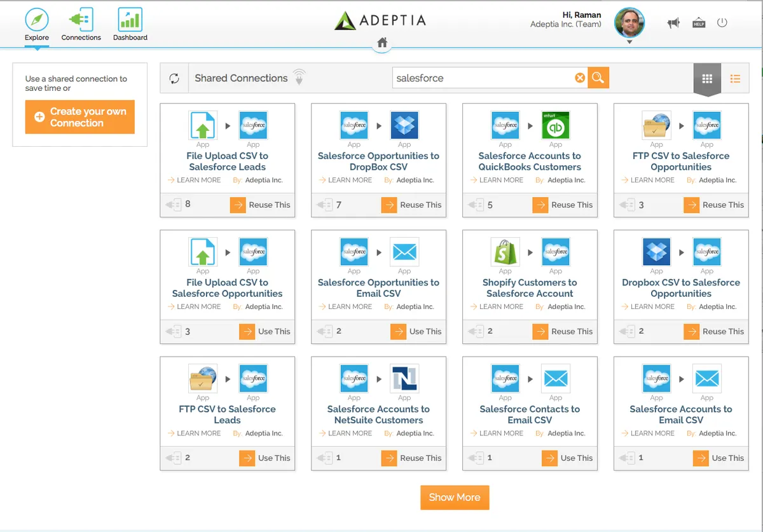Use File Upload CSV to Salesforce Opportunities
Screen dimensions: 763x532
point(265,331)
